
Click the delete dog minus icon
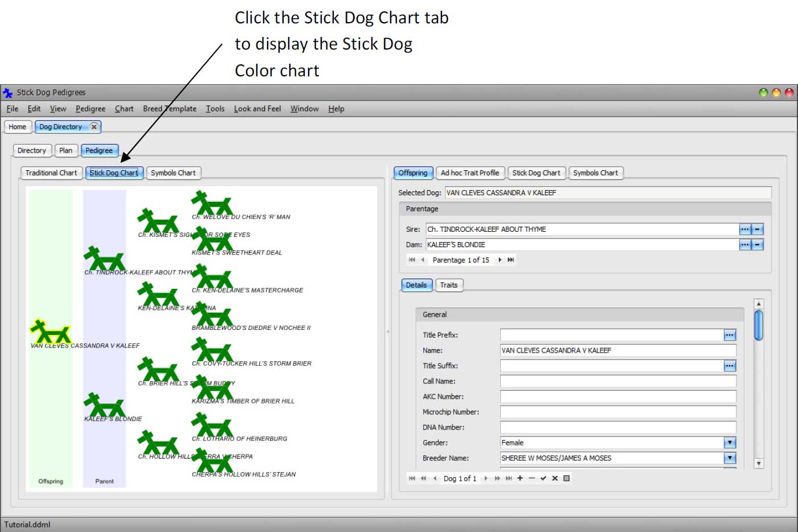pyautogui.click(x=531, y=478)
